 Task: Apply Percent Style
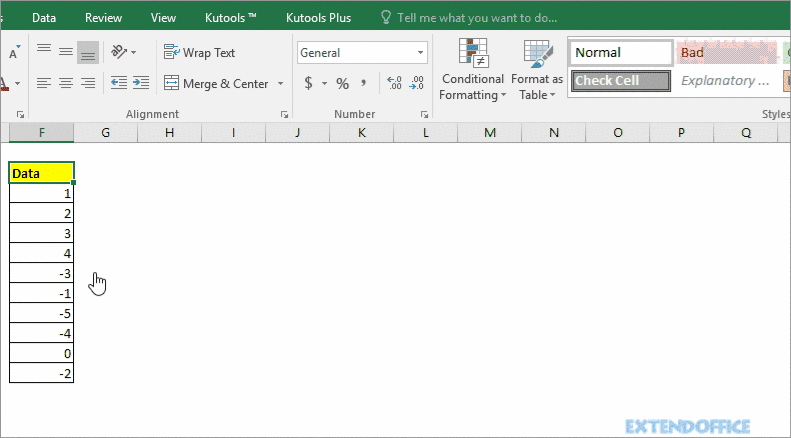coord(343,83)
